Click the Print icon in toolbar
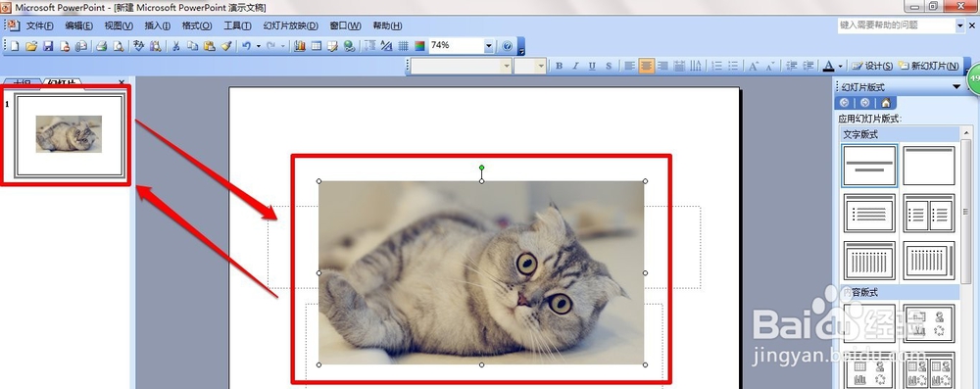The image size is (980, 389). tap(101, 46)
